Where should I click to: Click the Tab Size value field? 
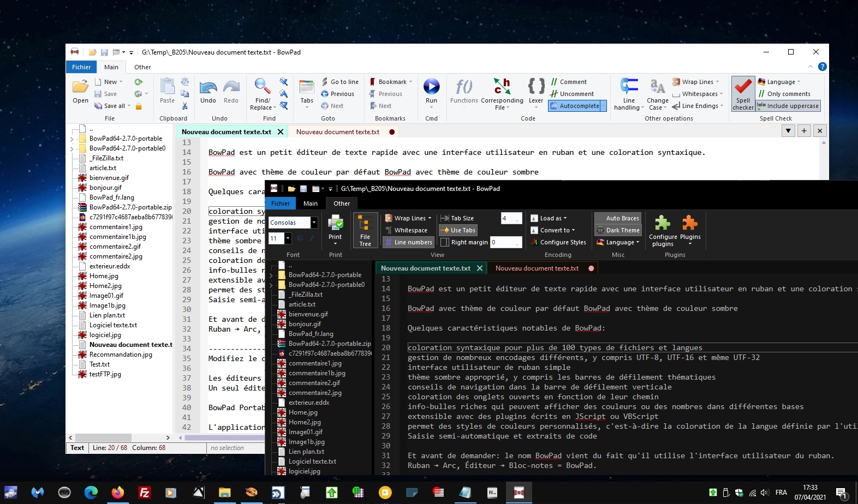(511, 218)
